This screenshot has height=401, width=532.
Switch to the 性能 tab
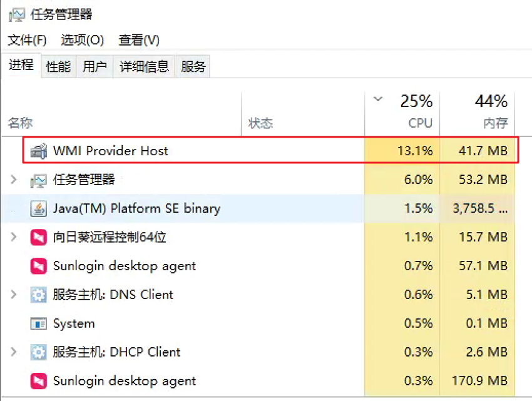click(x=58, y=66)
